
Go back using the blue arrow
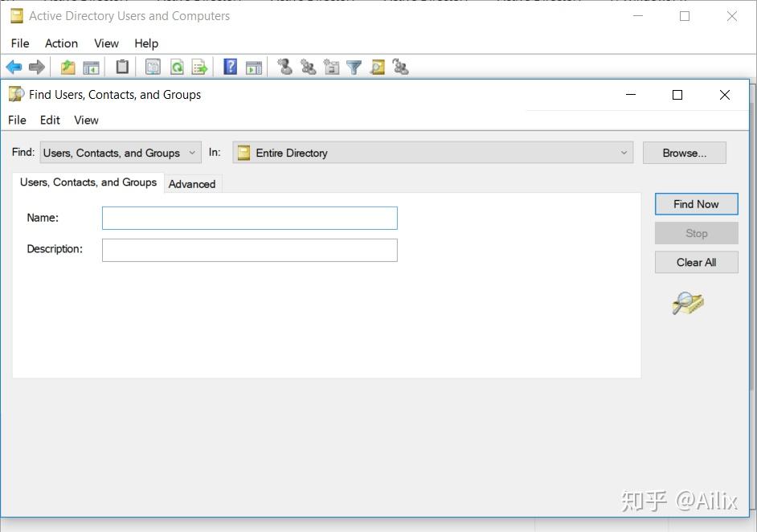[14, 68]
